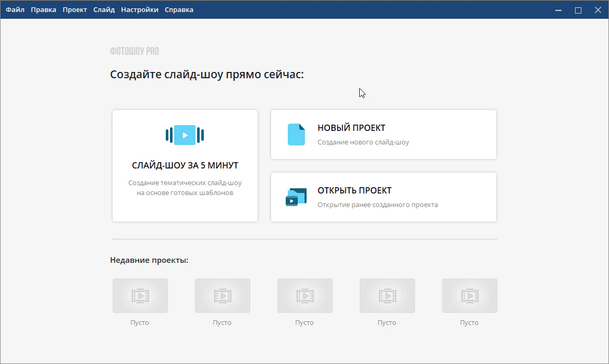Select the ОТКРЫТЬ ПРОЕКТ title text

[x=355, y=191]
